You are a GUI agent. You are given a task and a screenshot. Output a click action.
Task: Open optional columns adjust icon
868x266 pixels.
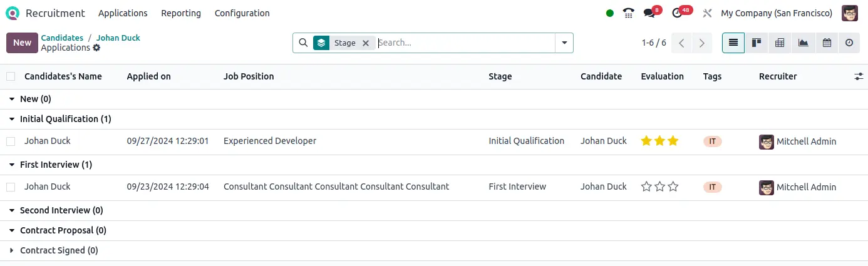pyautogui.click(x=858, y=76)
